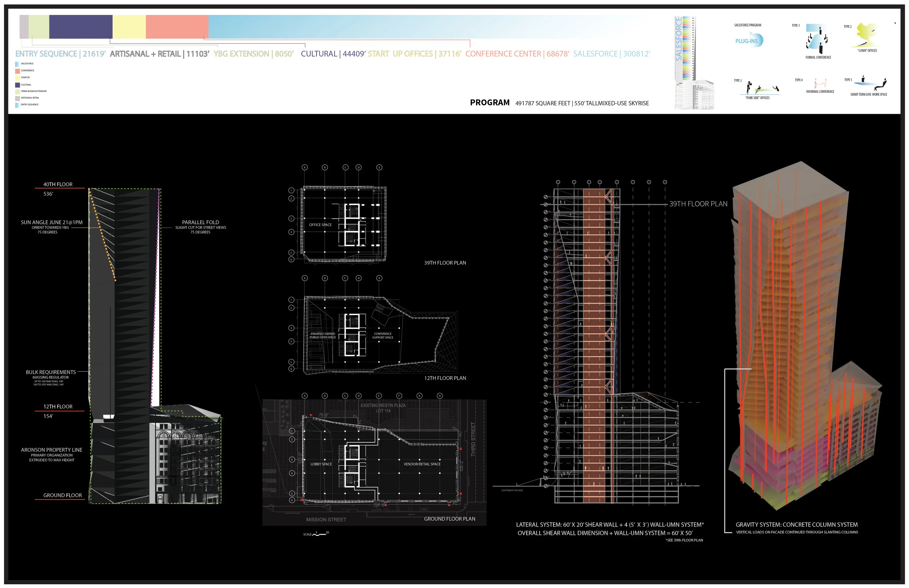909x588 pixels.
Task: Click the dark purple Cultural bar segment
Action: 81,26
